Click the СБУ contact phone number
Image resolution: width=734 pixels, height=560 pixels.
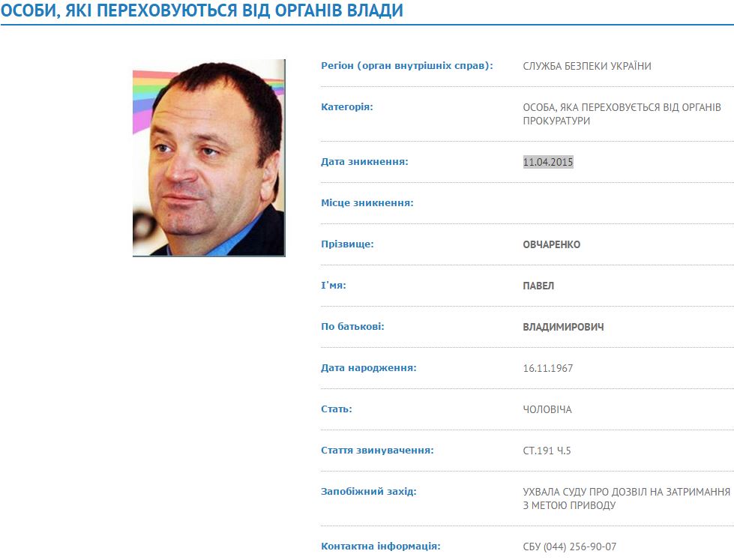coord(569,547)
